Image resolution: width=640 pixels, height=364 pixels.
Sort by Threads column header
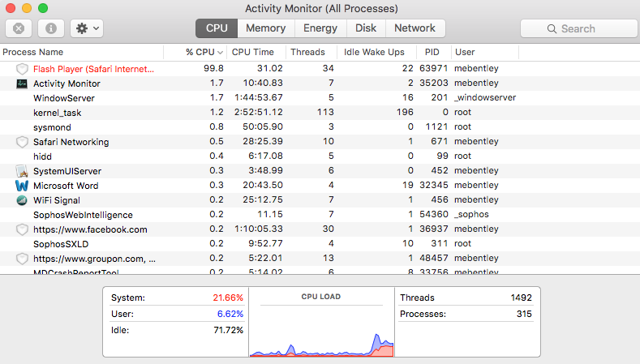coord(311,52)
